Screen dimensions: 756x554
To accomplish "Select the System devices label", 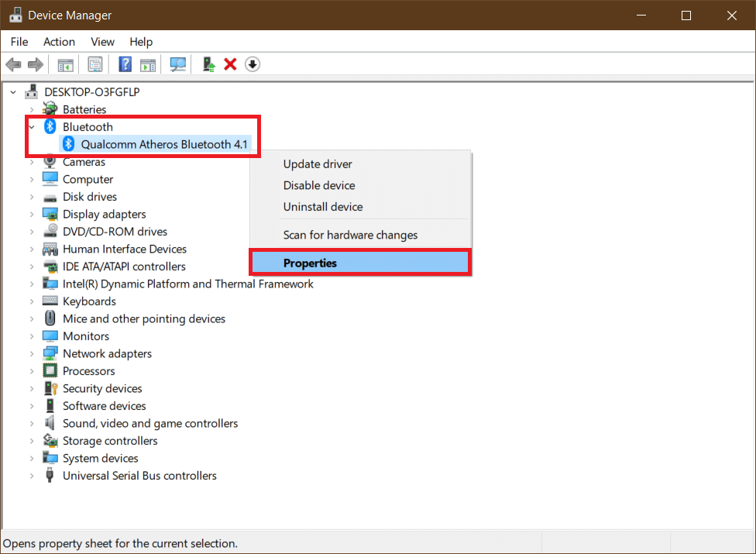I will point(100,458).
